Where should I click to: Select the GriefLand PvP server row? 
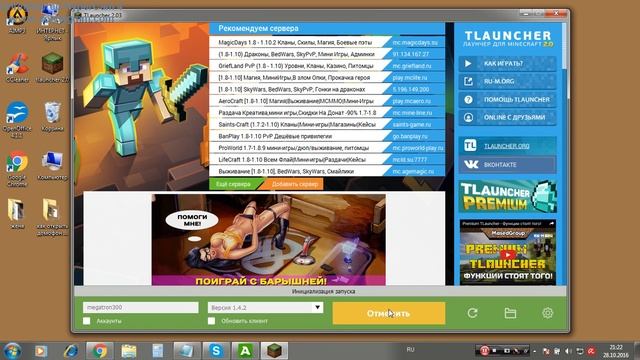(x=327, y=66)
